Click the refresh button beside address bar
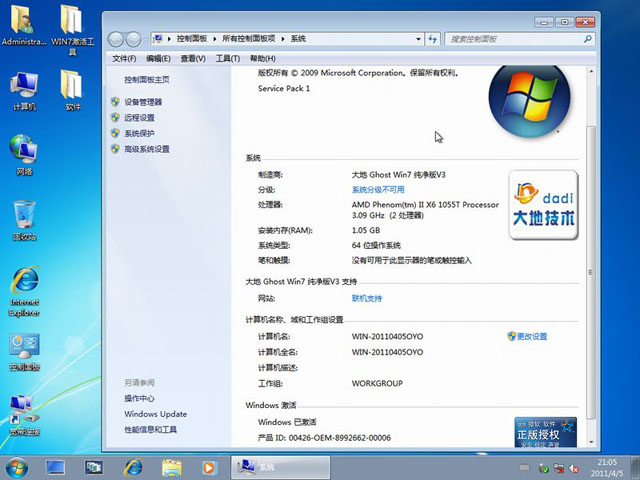The image size is (640, 480). click(x=432, y=39)
